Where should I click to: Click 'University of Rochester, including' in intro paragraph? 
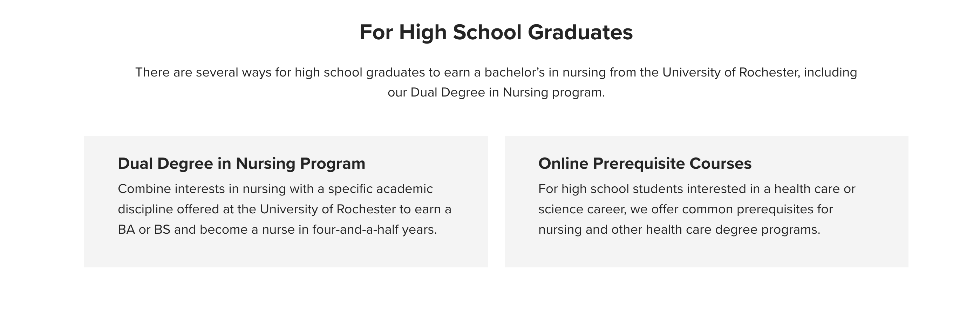coord(759,72)
